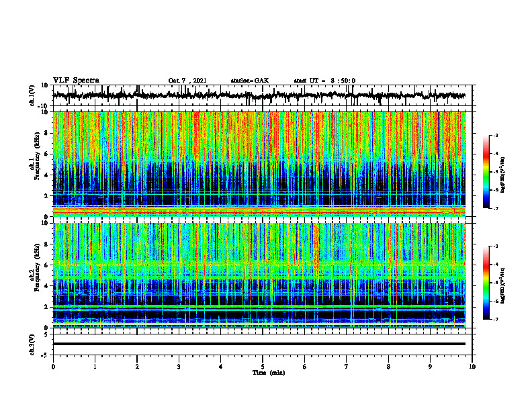Image resolution: width=532 pixels, height=411 pixels.
Task: Click time axis tick label "6"
Action: (x=305, y=367)
